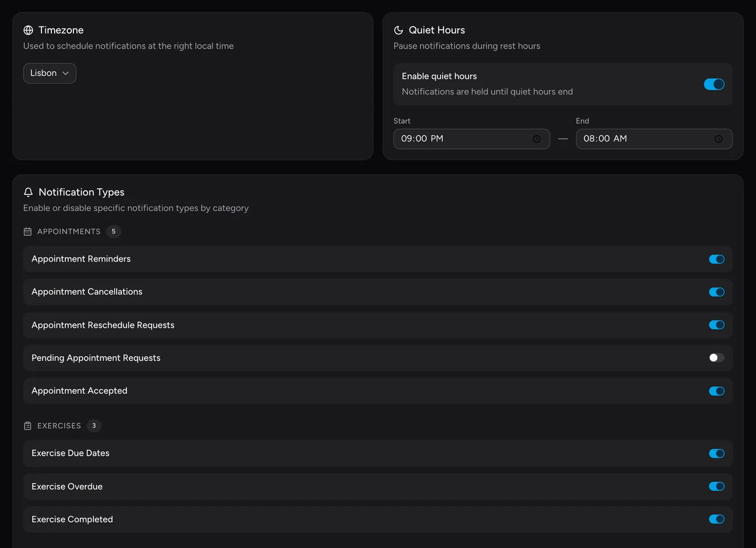Screen dimensions: 756x548
Task: Click the EXERCISES section heading
Action: 59,426
